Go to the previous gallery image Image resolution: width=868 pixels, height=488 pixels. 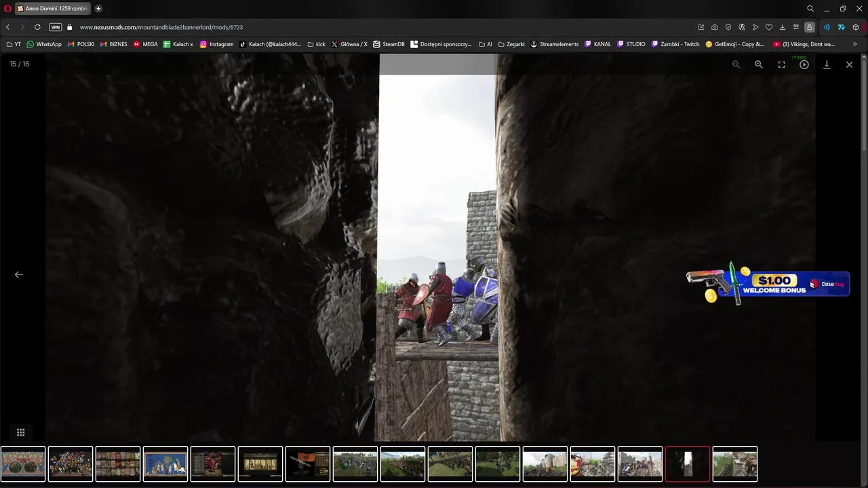[x=19, y=274]
